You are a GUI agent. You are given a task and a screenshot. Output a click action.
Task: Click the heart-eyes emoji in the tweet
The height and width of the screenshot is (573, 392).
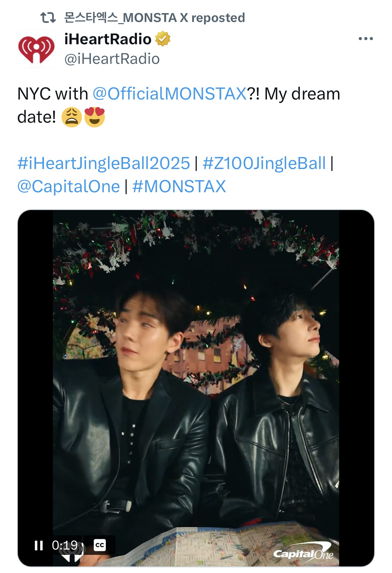coord(94,117)
